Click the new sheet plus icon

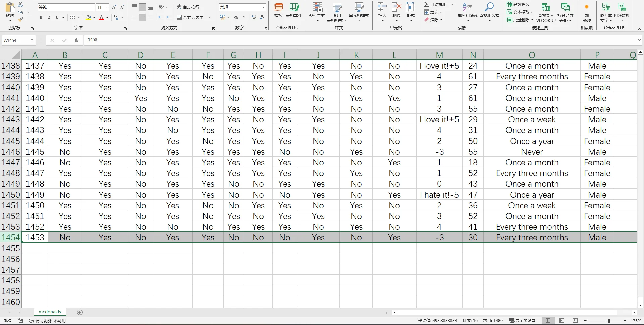pyautogui.click(x=80, y=312)
